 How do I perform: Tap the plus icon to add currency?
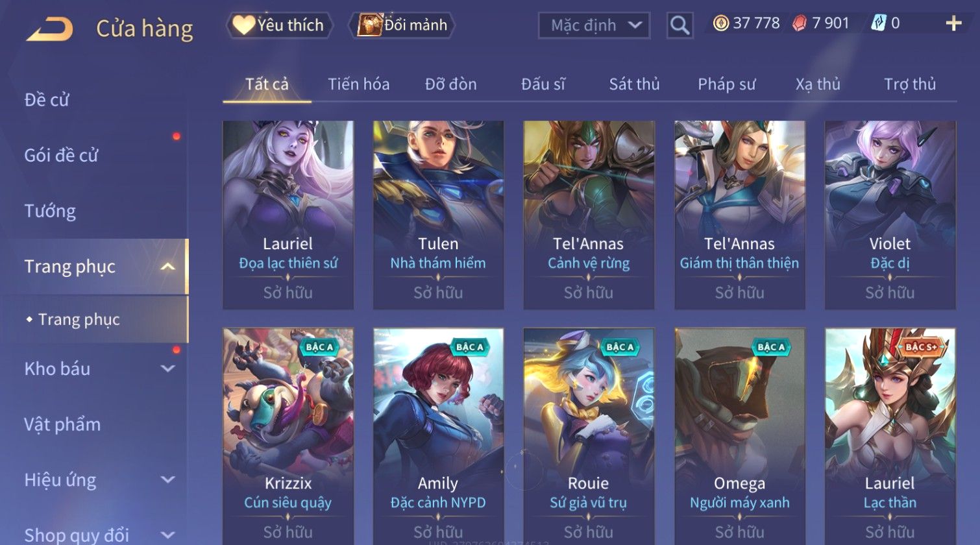pos(953,23)
